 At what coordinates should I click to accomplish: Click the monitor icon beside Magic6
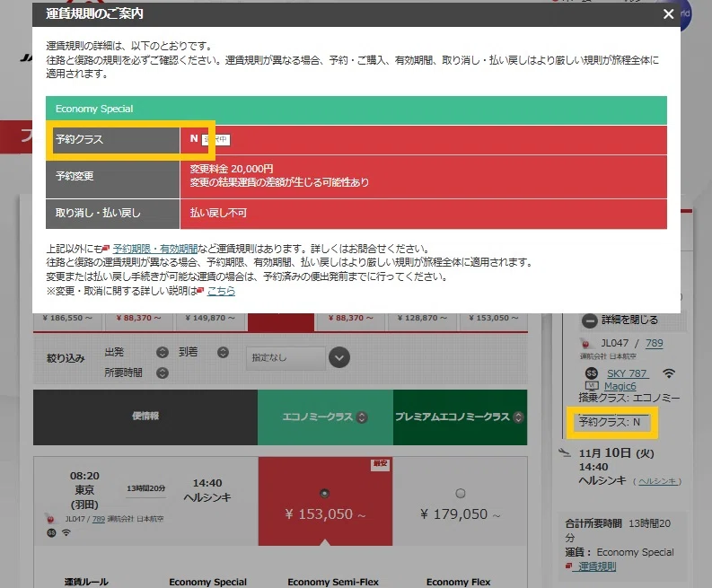592,386
